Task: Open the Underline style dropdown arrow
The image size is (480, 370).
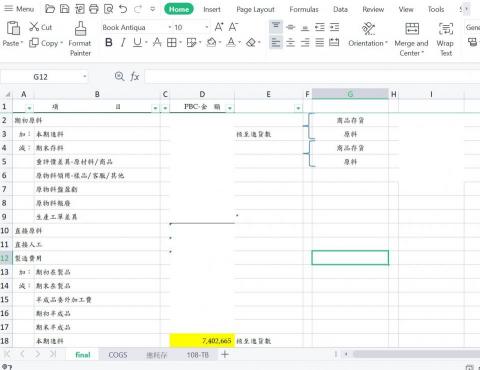Action: [146, 43]
